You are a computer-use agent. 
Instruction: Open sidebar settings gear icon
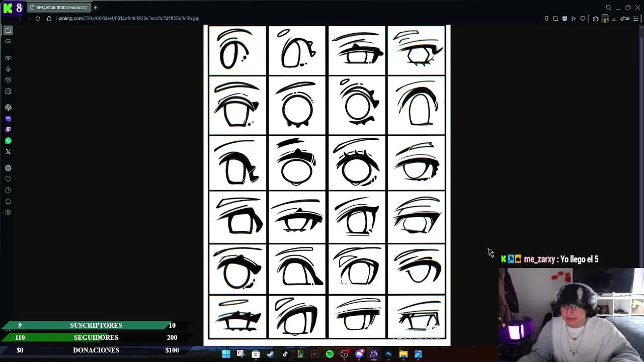pyautogui.click(x=8, y=212)
